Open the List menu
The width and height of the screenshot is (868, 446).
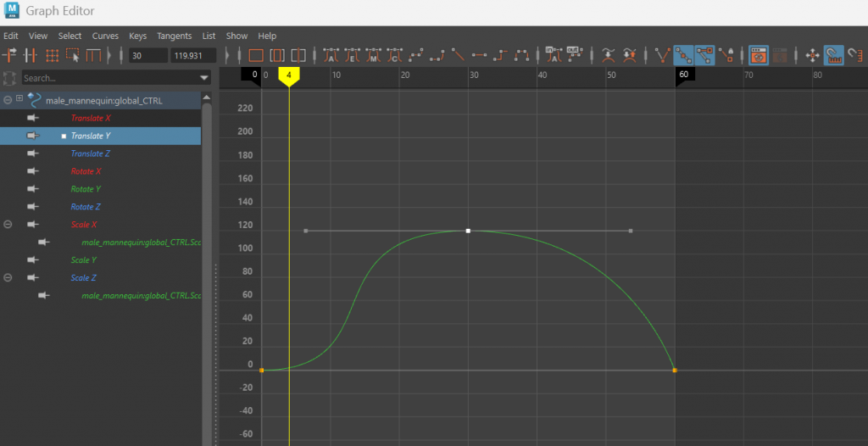click(209, 36)
